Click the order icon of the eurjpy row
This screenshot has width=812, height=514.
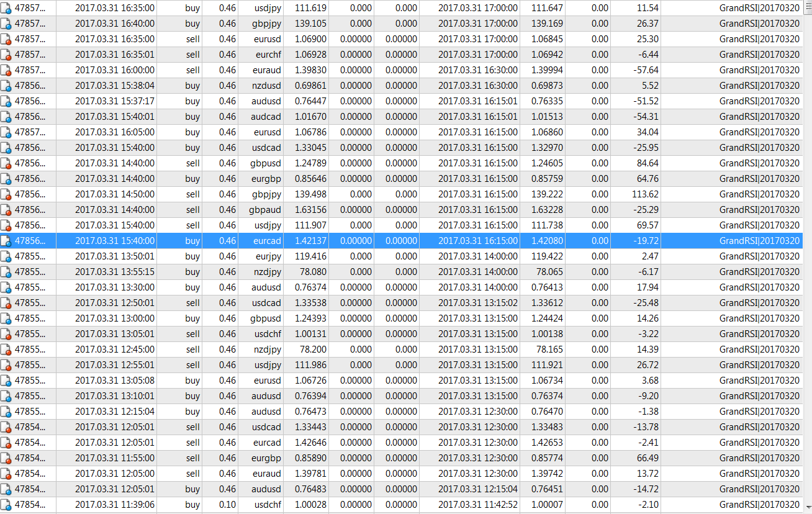(x=6, y=256)
